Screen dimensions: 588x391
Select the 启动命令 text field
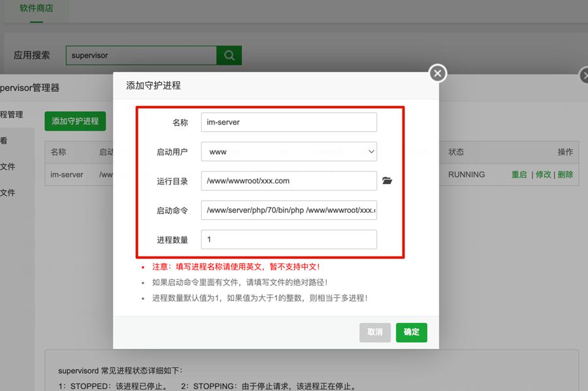(289, 210)
